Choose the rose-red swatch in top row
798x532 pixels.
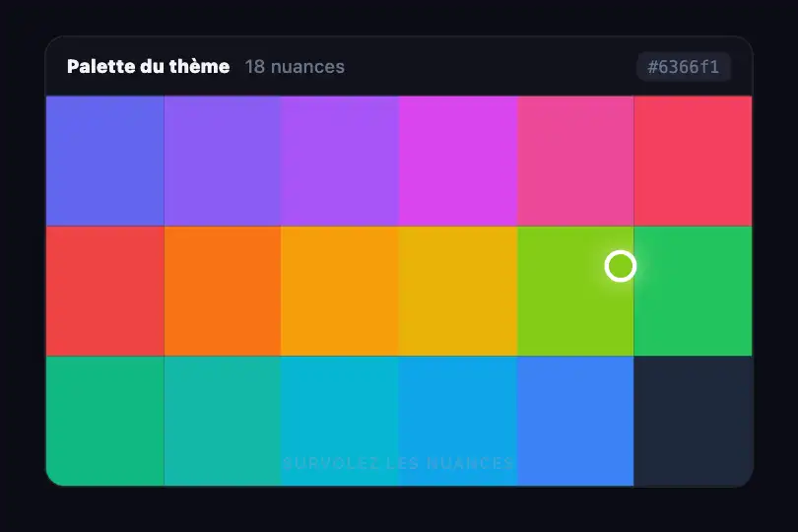(693, 161)
